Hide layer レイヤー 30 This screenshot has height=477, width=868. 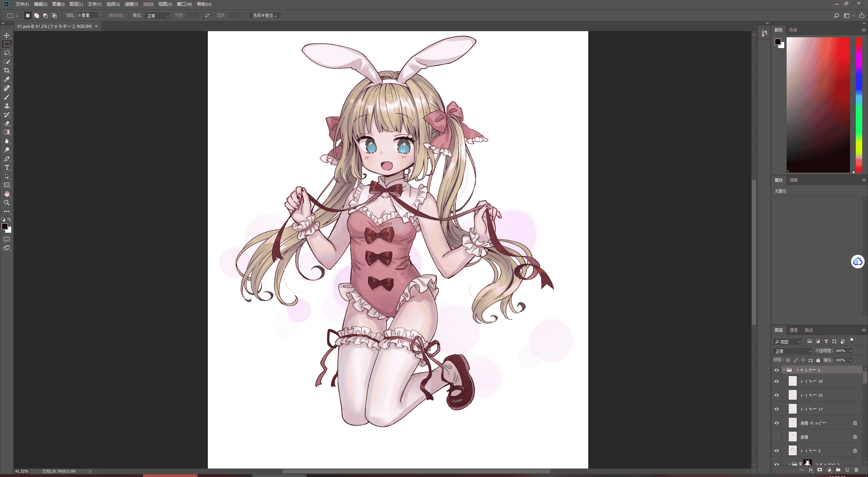[x=776, y=395]
